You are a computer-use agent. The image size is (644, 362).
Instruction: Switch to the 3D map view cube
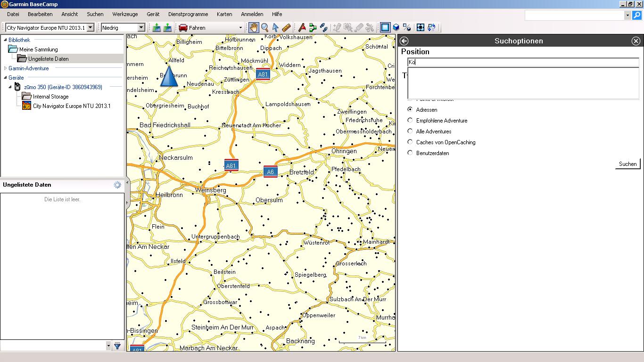396,28
